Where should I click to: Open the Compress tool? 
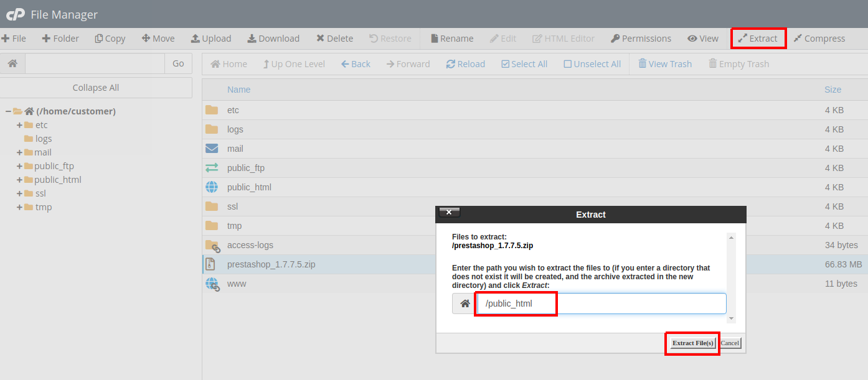tap(819, 39)
